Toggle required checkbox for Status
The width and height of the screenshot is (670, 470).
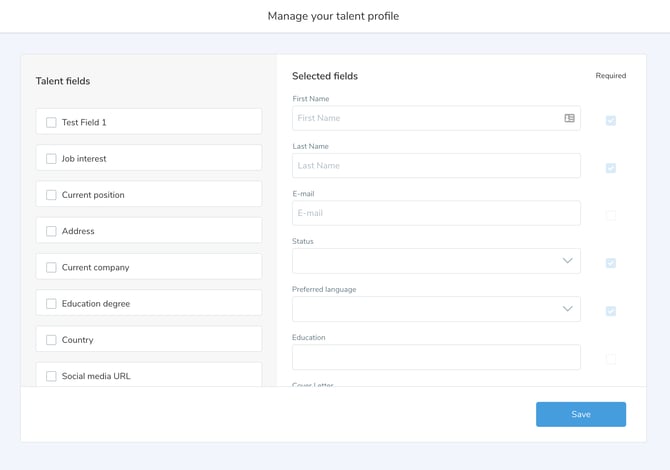point(611,263)
